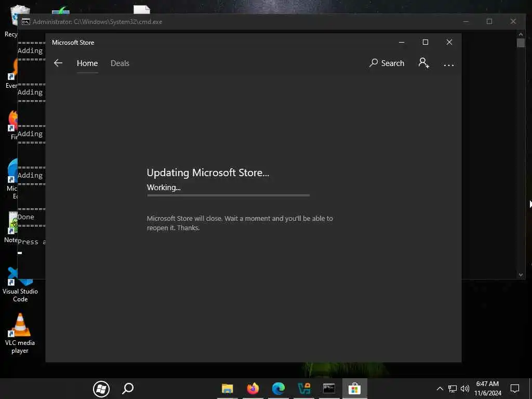Minimize the Microsoft Store window
The width and height of the screenshot is (532, 399).
402,43
